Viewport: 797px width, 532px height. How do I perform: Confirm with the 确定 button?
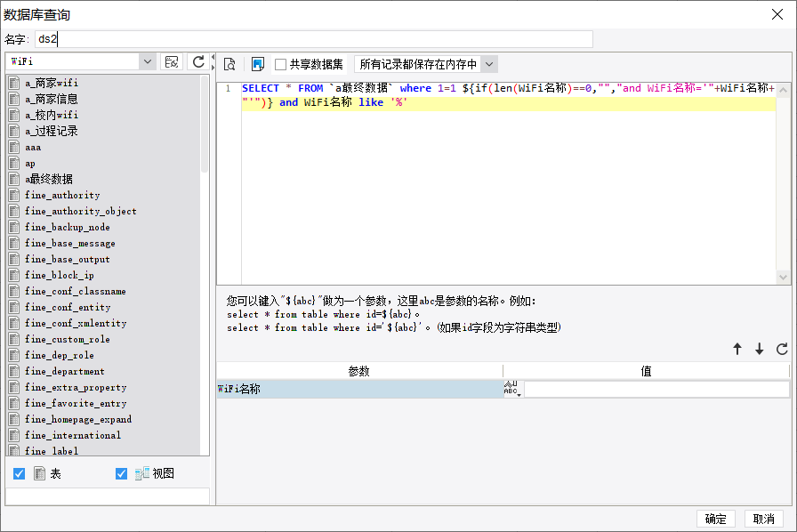pyautogui.click(x=715, y=519)
